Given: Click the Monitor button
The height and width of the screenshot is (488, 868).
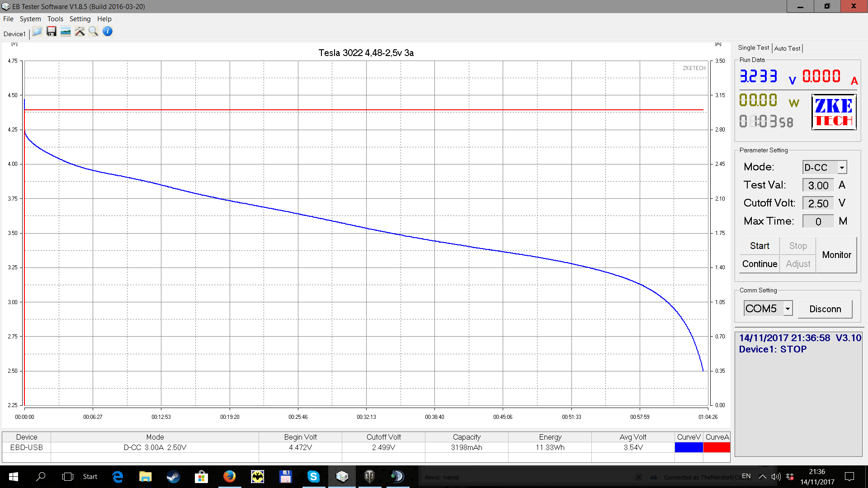Looking at the screenshot, I should (x=836, y=255).
